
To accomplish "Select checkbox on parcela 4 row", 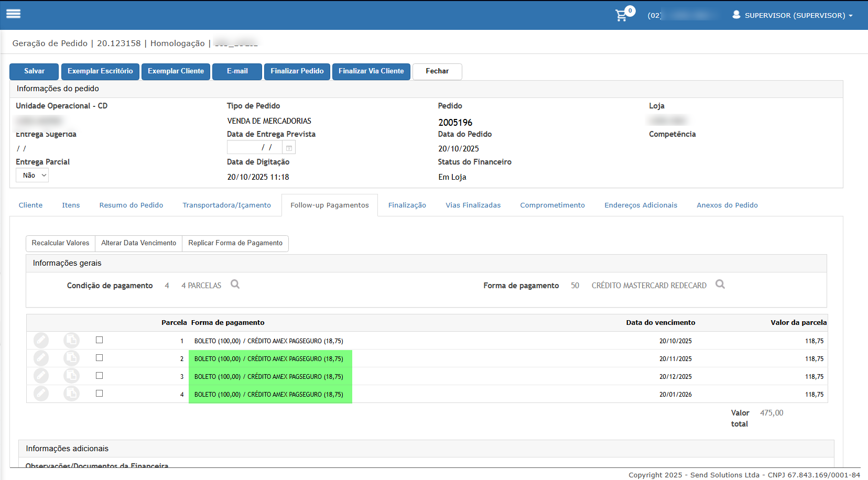I will point(99,394).
